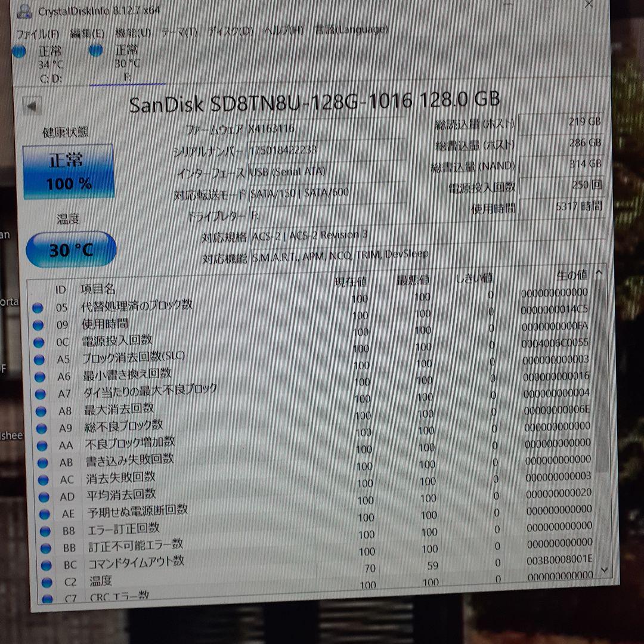Click the status dot for attribute A8
644x644 pixels.
41,411
